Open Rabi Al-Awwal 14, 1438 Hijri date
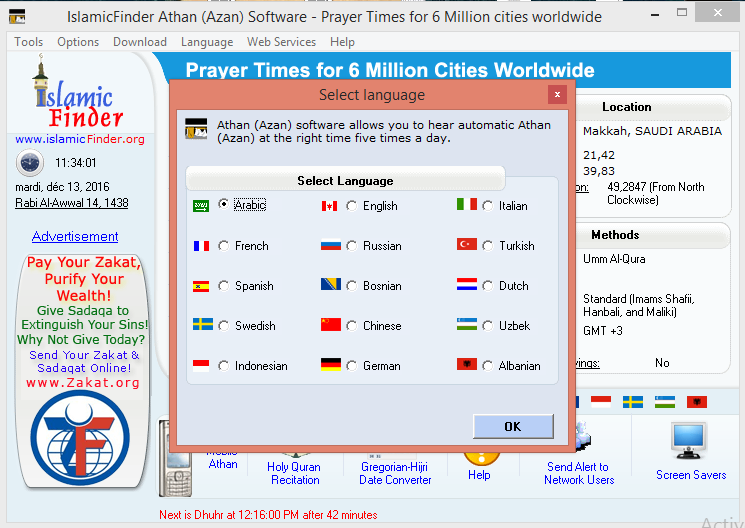Screen dimensions: 745x528 pos(72,203)
